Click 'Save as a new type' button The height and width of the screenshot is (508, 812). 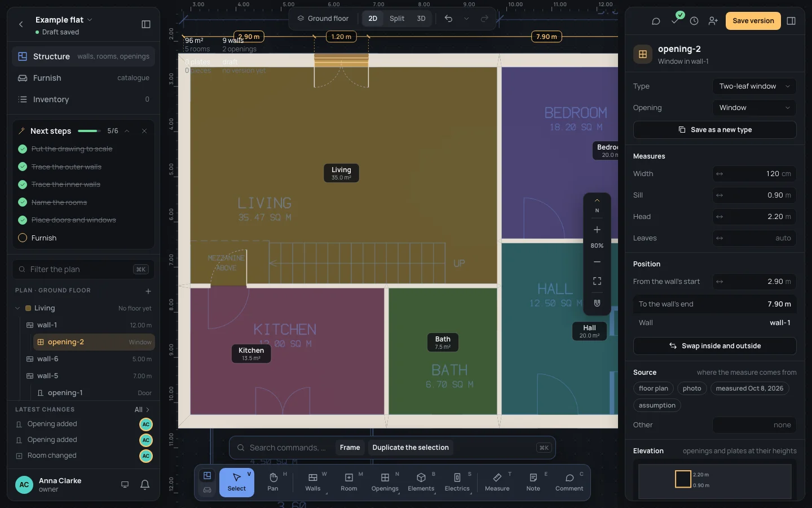pyautogui.click(x=715, y=130)
